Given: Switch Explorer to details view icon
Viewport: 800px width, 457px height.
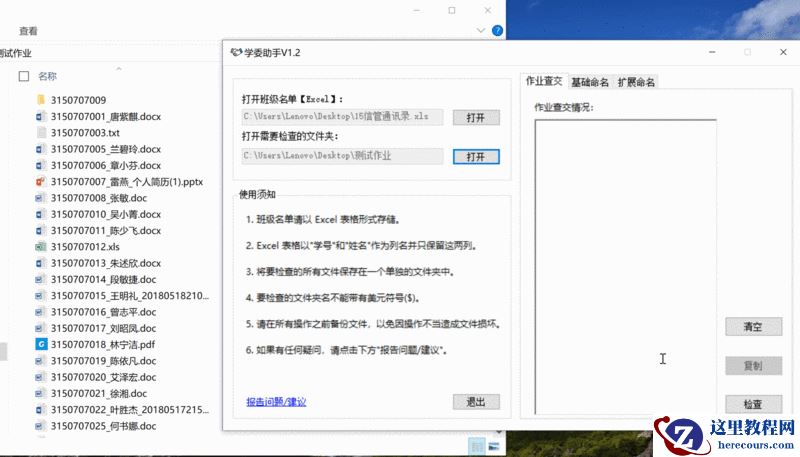Looking at the screenshot, I should click(x=477, y=446).
